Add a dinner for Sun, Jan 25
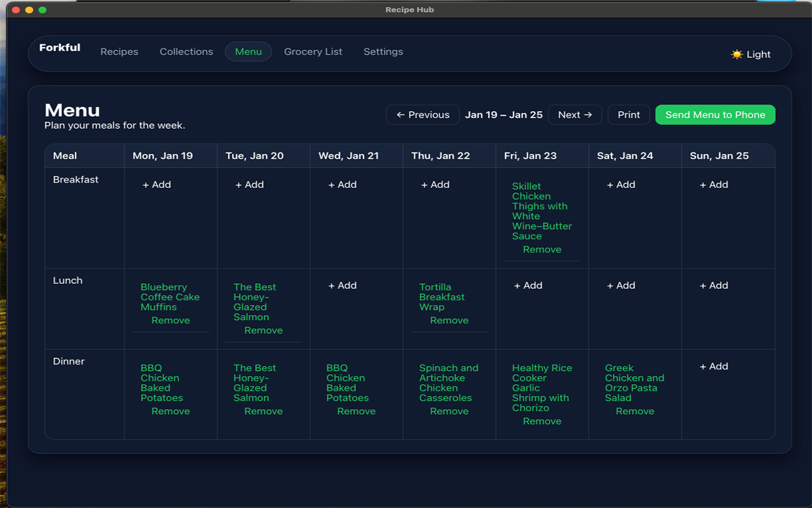 tap(714, 366)
